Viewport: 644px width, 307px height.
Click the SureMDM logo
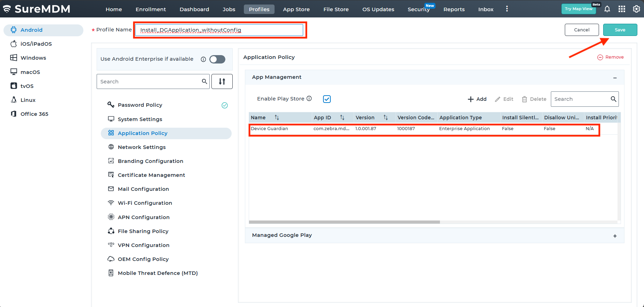tap(37, 9)
